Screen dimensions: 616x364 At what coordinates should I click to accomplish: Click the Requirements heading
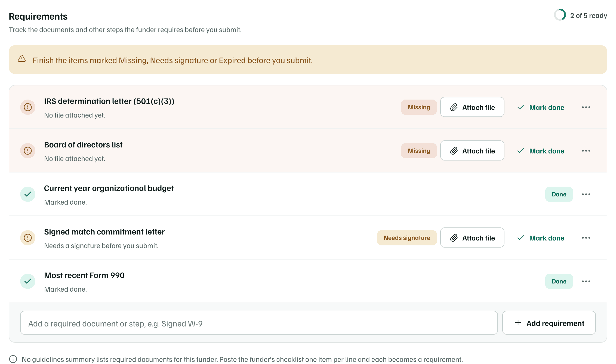[38, 16]
